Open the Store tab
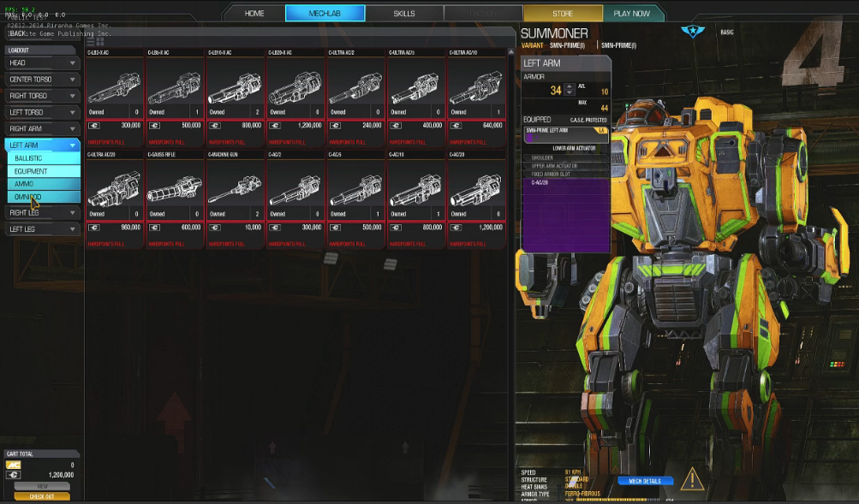The width and height of the screenshot is (859, 504). [563, 13]
